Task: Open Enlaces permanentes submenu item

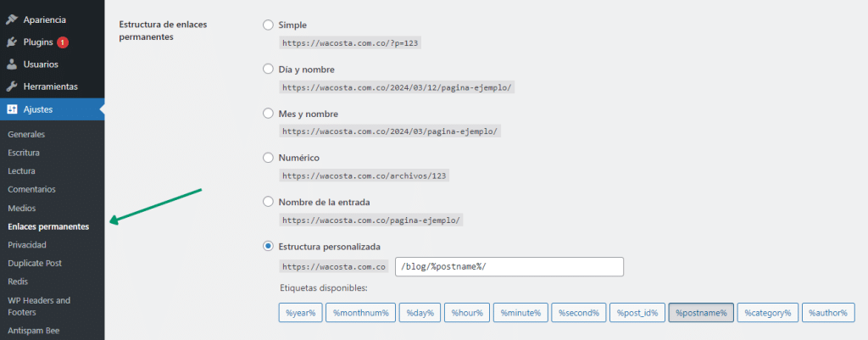Action: (x=48, y=226)
